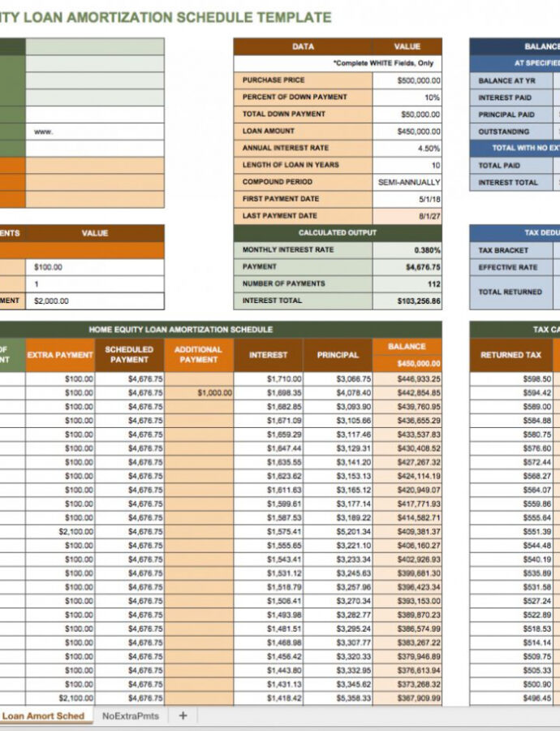Click the Last Payment Date 8/1/27 cell
The image size is (560, 731).
(407, 216)
